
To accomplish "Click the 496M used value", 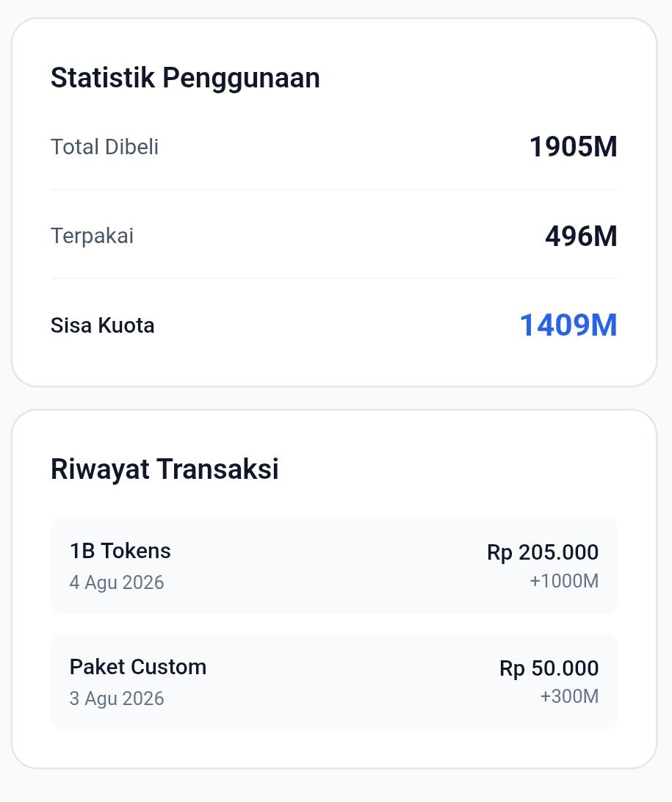I will click(x=581, y=236).
